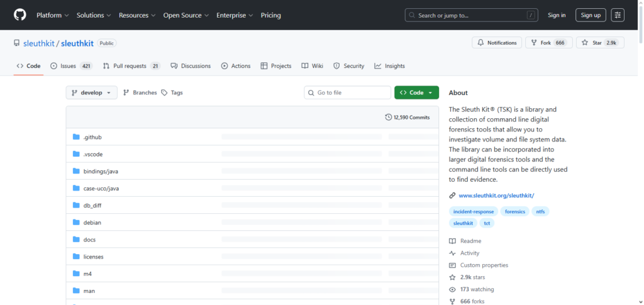Select the forensics topic tag
This screenshot has width=644, height=305.
point(514,211)
